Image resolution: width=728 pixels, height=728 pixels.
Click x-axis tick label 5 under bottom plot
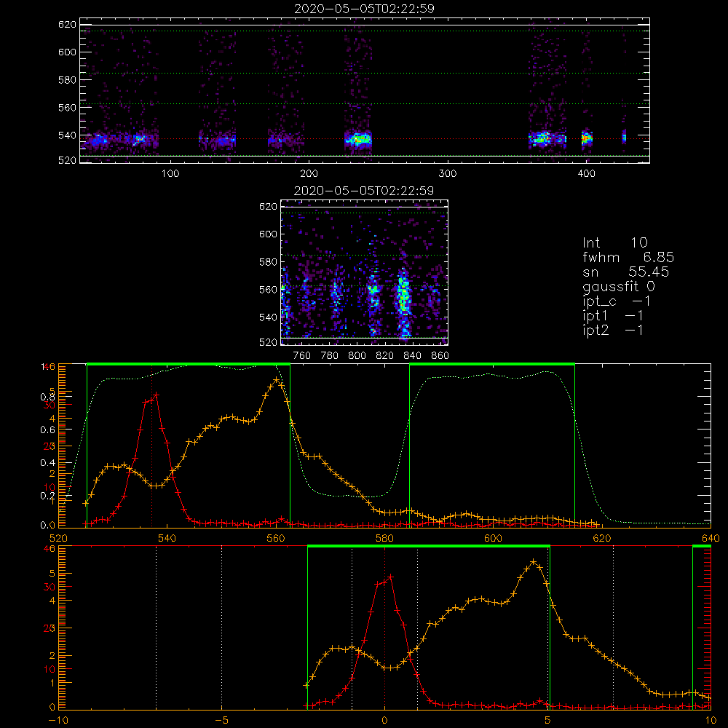tap(547, 720)
